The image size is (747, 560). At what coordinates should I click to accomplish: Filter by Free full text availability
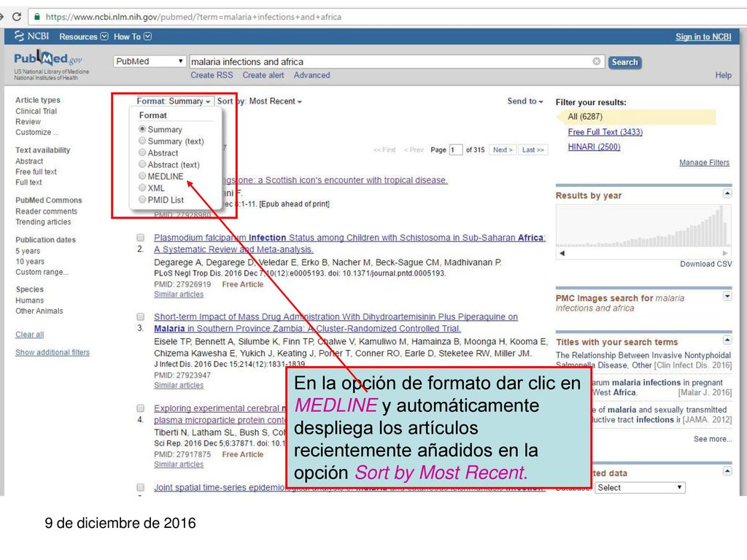tap(36, 171)
